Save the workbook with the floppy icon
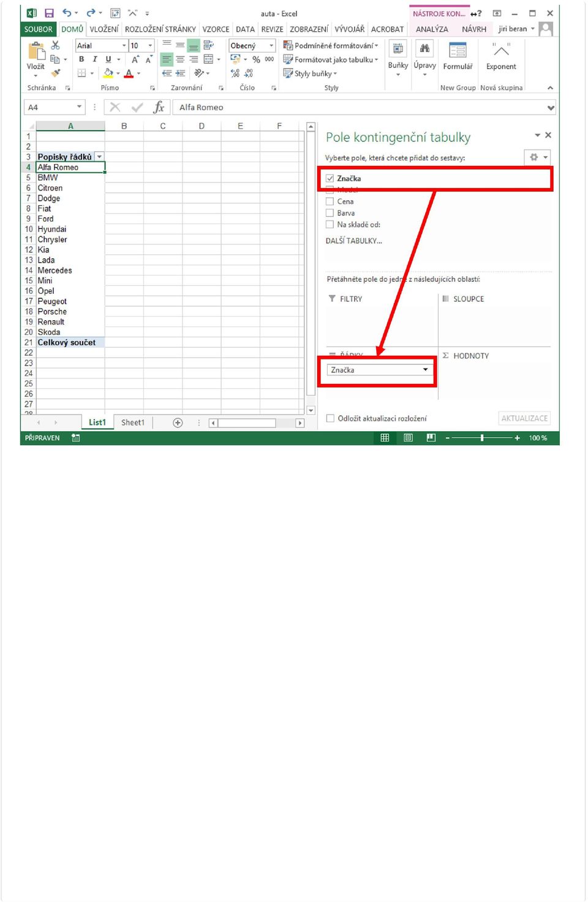The height and width of the screenshot is (902, 588). [x=50, y=13]
